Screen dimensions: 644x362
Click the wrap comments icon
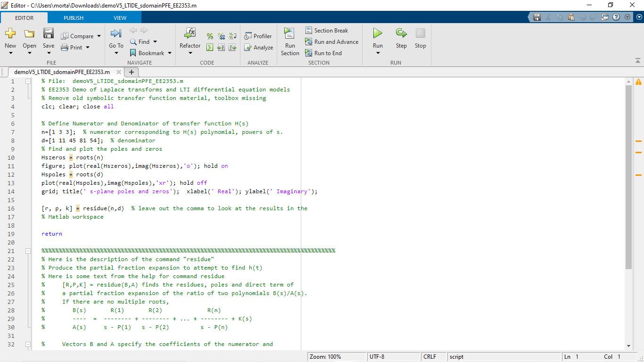click(x=232, y=36)
